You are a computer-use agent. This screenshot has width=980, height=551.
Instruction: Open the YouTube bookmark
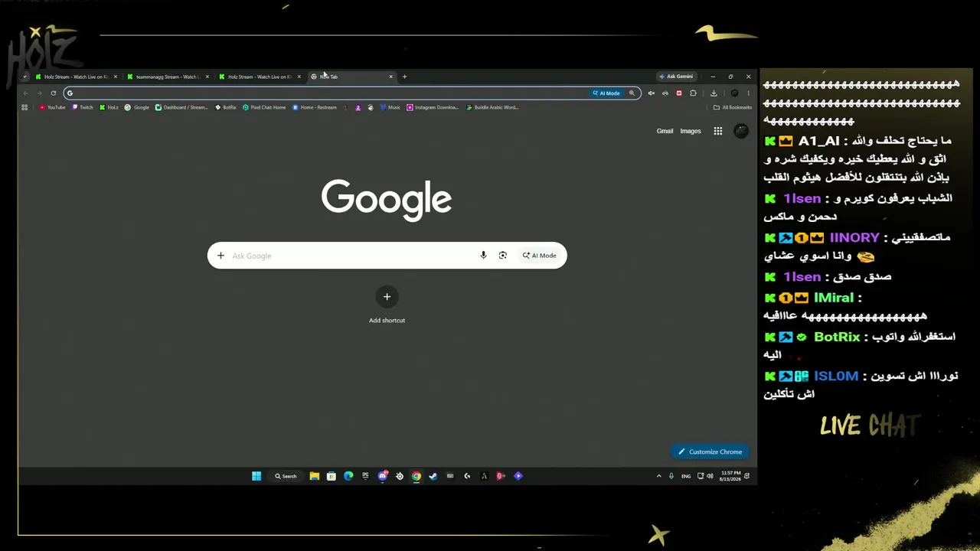coord(52,107)
